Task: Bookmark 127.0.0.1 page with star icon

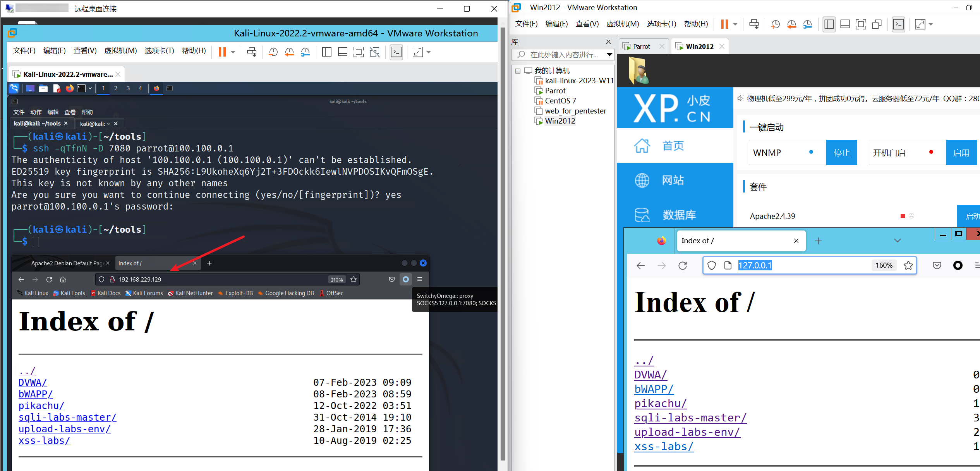Action: 908,265
